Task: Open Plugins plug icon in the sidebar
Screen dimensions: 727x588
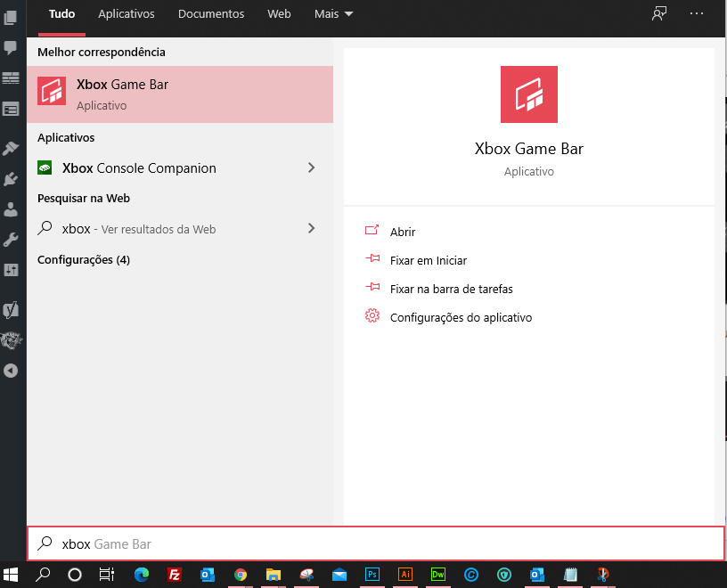Action: coord(10,179)
